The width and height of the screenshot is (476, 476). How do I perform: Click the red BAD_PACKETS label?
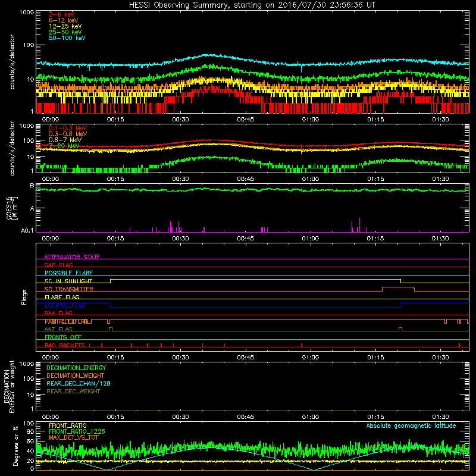65,345
